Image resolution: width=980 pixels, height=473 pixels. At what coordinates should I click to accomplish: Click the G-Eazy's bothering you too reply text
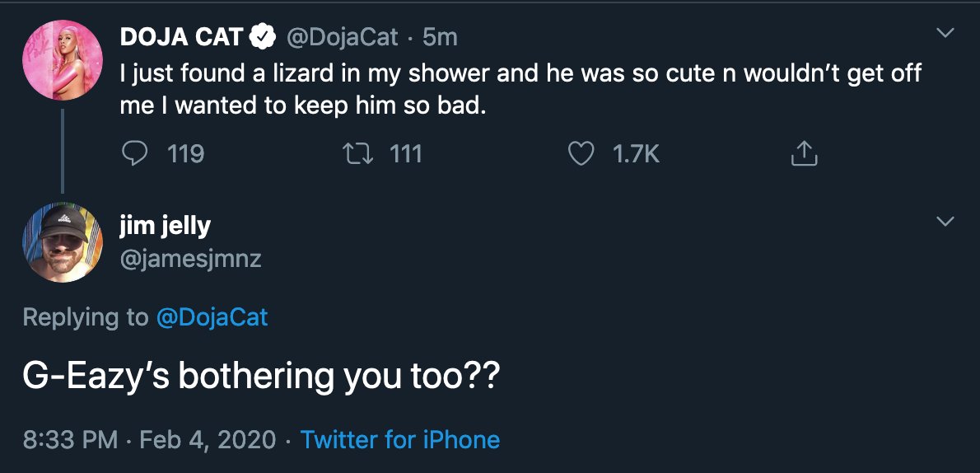[260, 376]
